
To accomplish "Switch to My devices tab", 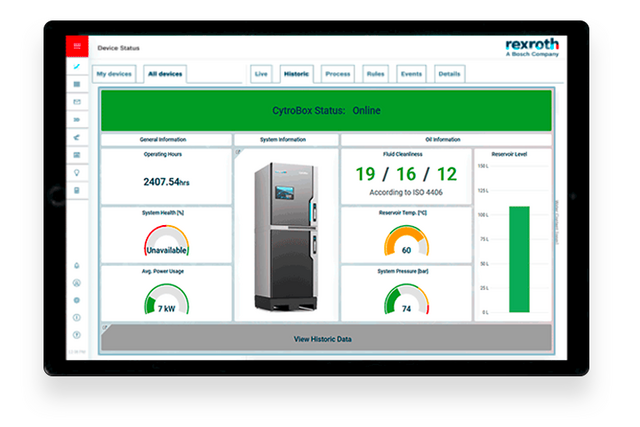I will 114,74.
